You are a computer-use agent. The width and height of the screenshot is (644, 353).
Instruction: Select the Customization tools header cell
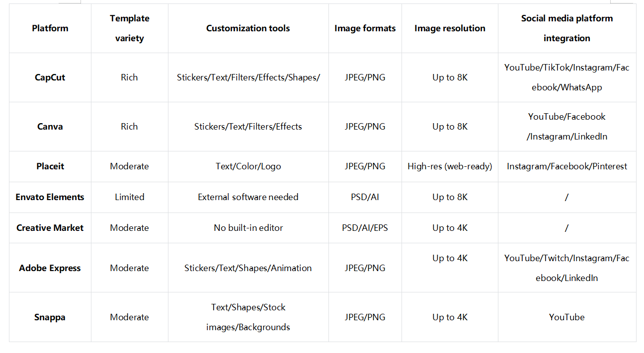pyautogui.click(x=248, y=28)
